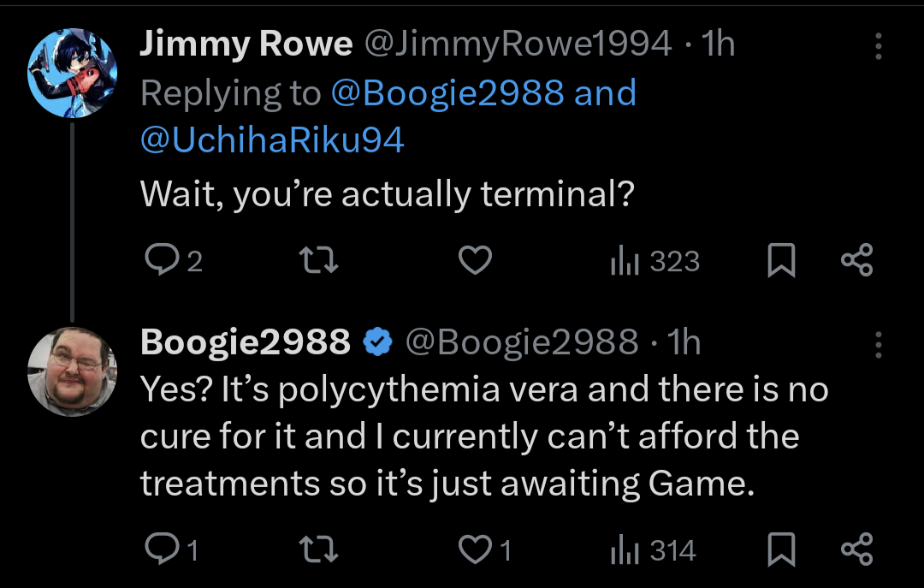Bookmark Boogie2988's tweet
This screenshot has width=924, height=588.
coord(781,549)
